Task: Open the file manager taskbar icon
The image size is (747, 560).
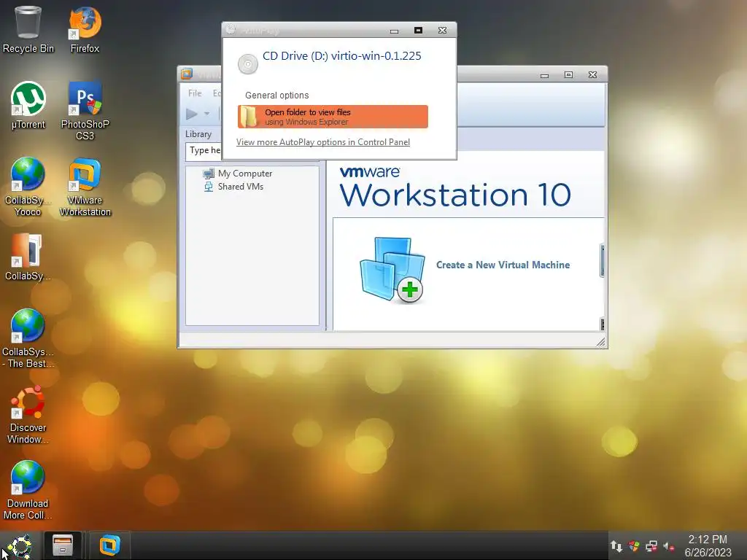Action: coord(63,545)
